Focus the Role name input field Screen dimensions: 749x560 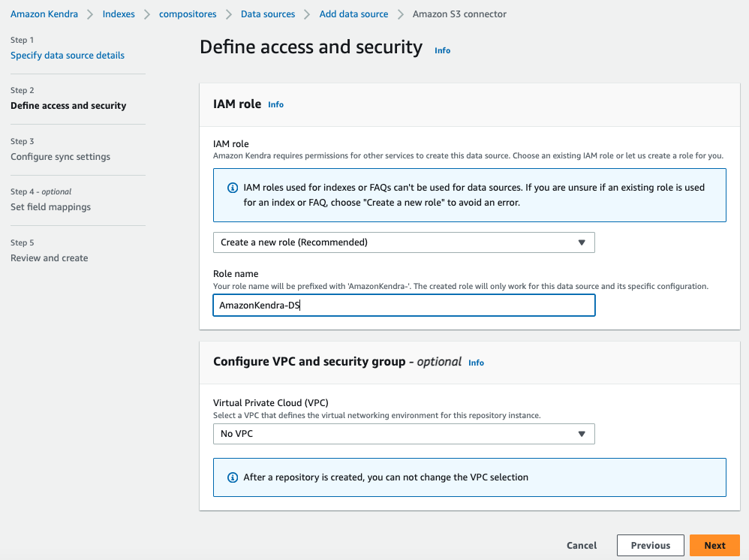tap(404, 306)
